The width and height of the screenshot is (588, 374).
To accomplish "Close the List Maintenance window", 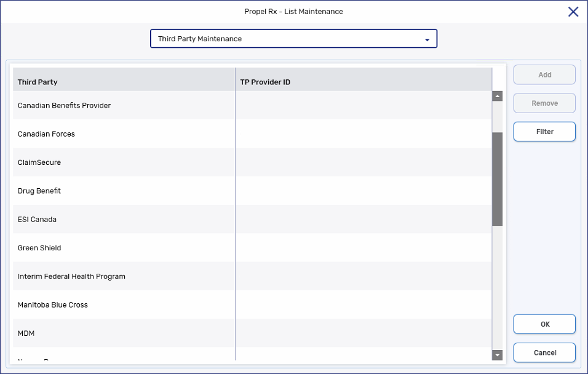I will (573, 12).
